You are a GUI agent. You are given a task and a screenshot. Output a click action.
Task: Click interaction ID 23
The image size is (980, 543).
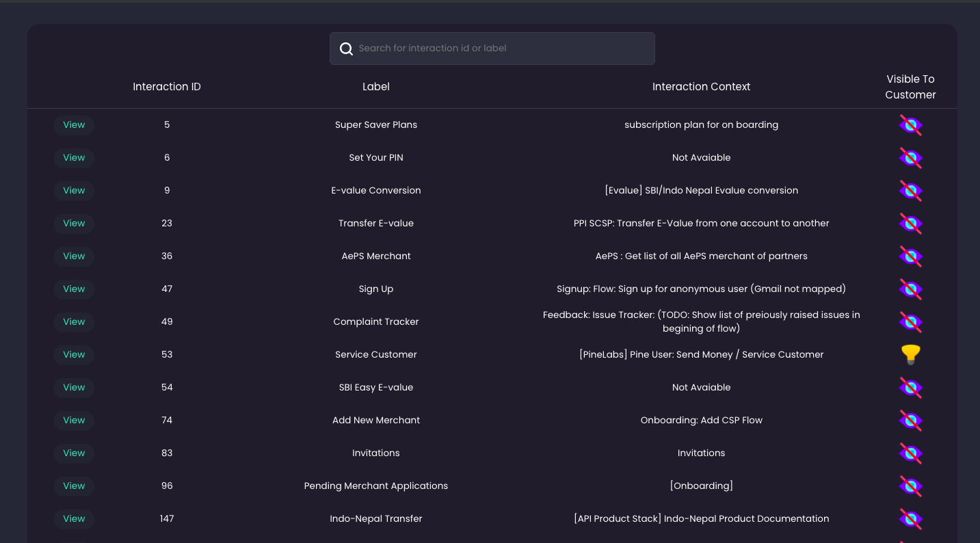pos(167,224)
